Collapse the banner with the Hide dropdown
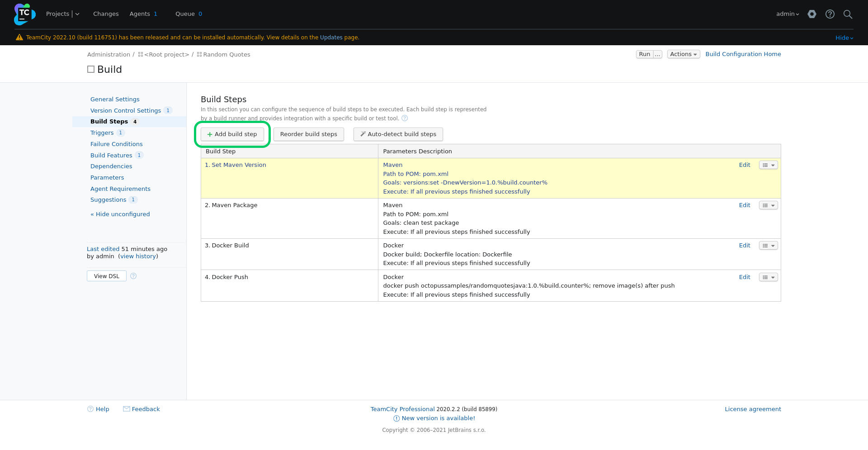 844,38
